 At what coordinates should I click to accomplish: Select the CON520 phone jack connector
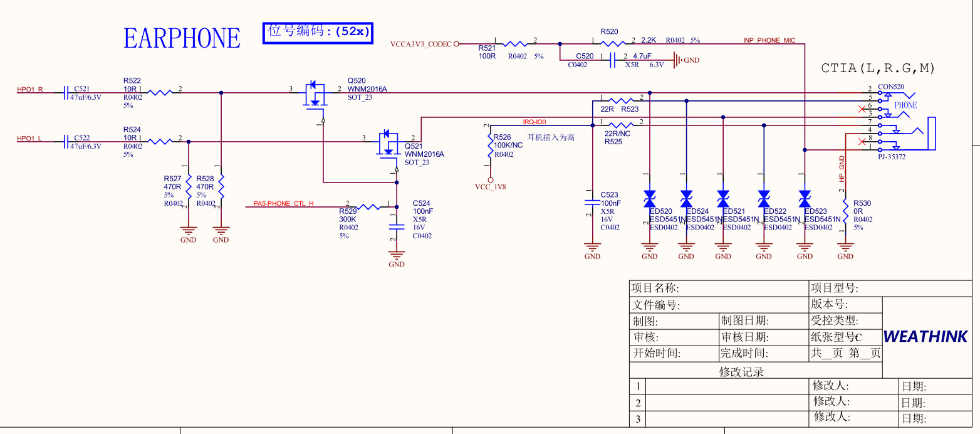point(907,120)
